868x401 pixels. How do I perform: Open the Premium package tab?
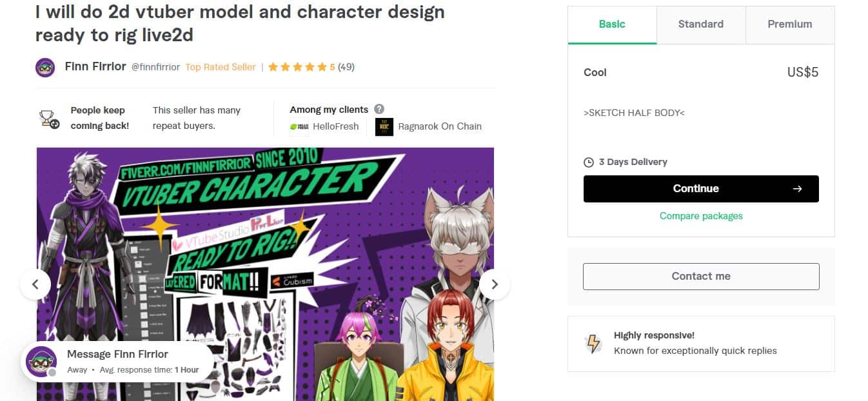(x=789, y=24)
